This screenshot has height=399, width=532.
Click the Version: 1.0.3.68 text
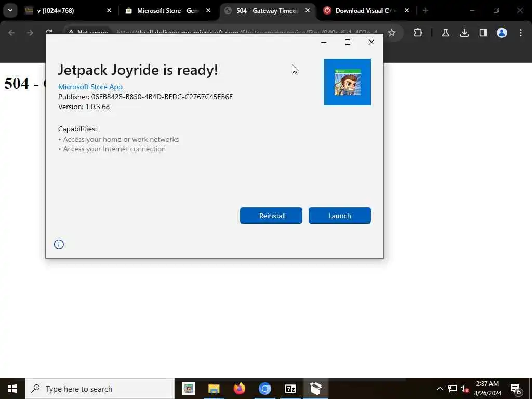coord(84,107)
